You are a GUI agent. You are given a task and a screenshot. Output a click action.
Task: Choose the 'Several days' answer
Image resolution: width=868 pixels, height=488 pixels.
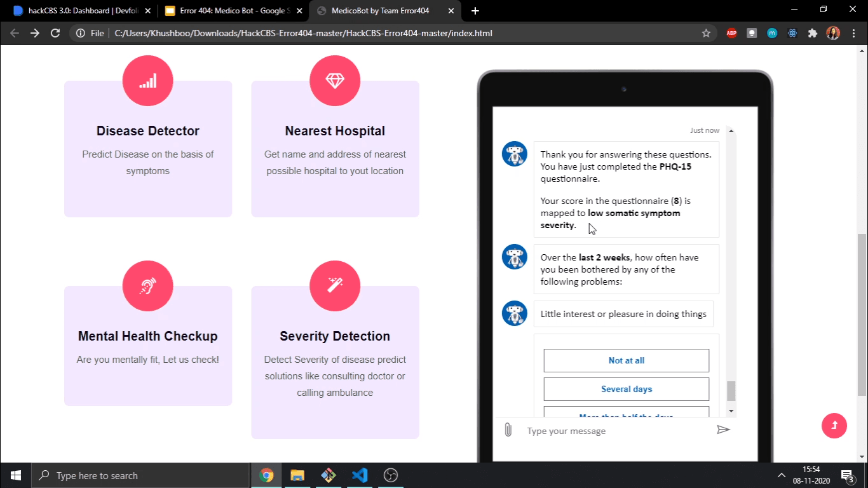coord(627,389)
